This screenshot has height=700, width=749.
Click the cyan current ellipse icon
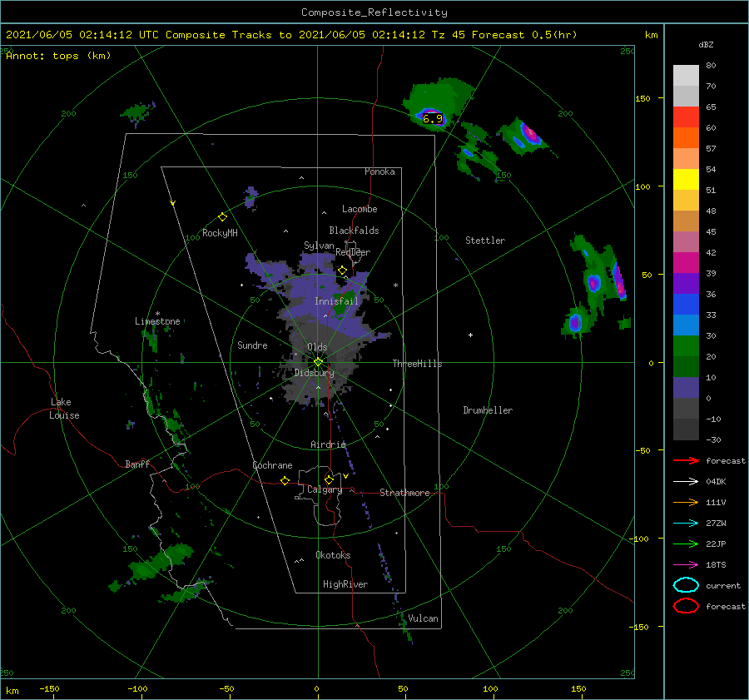point(686,585)
